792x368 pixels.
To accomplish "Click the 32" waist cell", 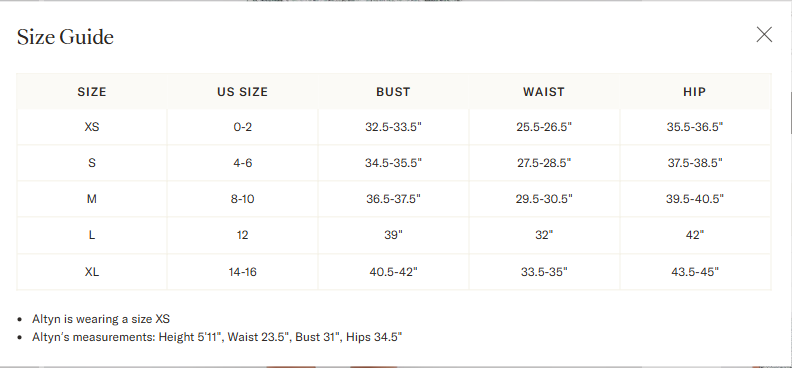I will pyautogui.click(x=544, y=235).
